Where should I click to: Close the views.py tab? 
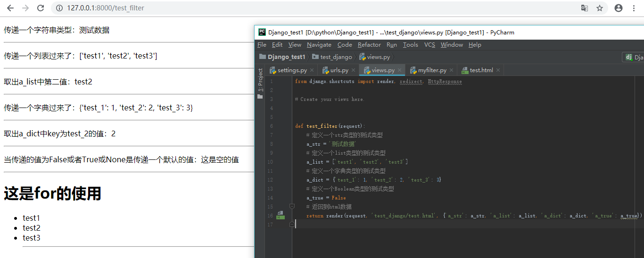(399, 70)
